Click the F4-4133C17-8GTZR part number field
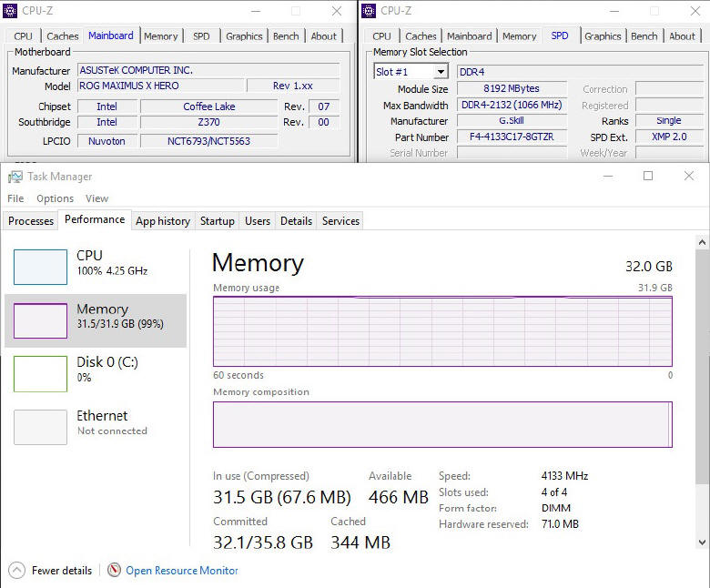 (x=512, y=137)
